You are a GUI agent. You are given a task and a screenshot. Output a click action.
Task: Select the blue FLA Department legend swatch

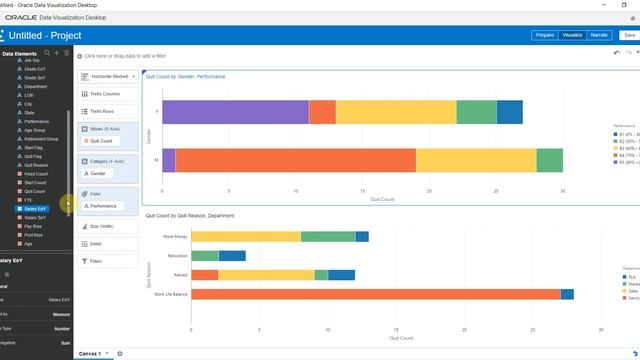(624, 277)
